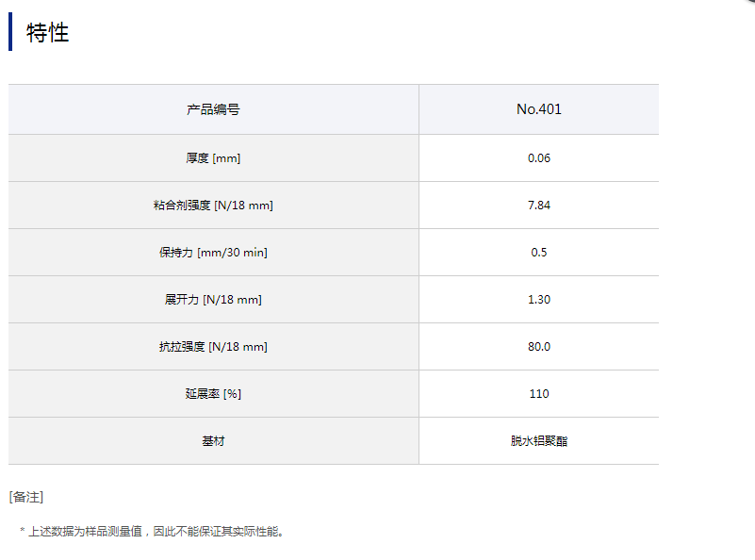This screenshot has width=755, height=560.
Task: Click the tensile strength value 80.0
Action: (538, 347)
